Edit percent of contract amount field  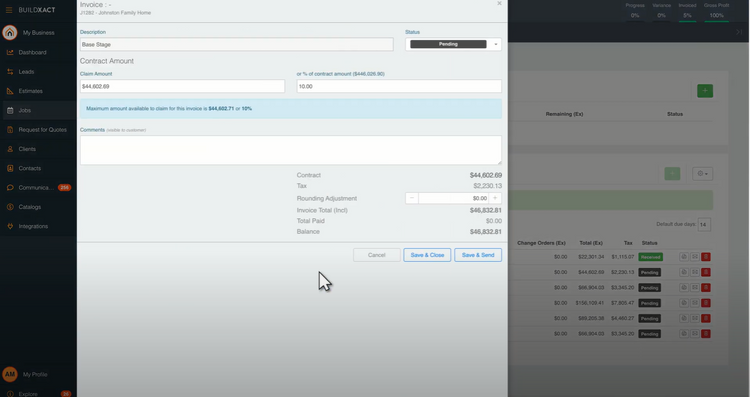click(399, 87)
